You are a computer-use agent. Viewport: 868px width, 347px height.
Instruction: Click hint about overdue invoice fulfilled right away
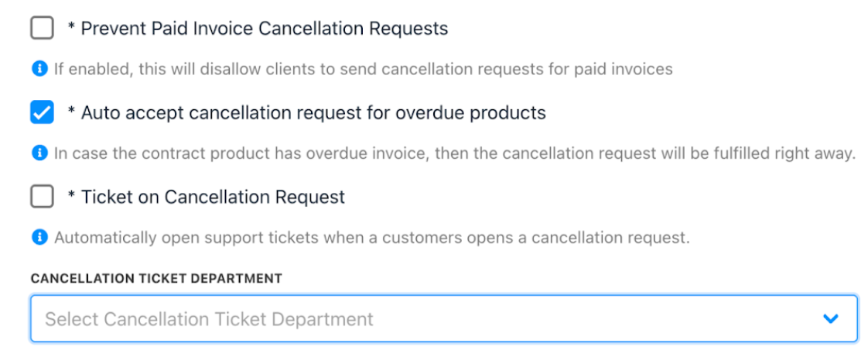point(454,153)
